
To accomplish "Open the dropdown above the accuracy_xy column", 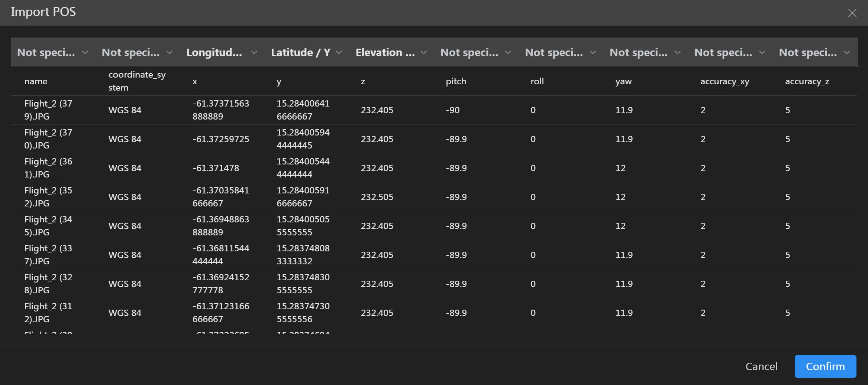I will point(730,52).
